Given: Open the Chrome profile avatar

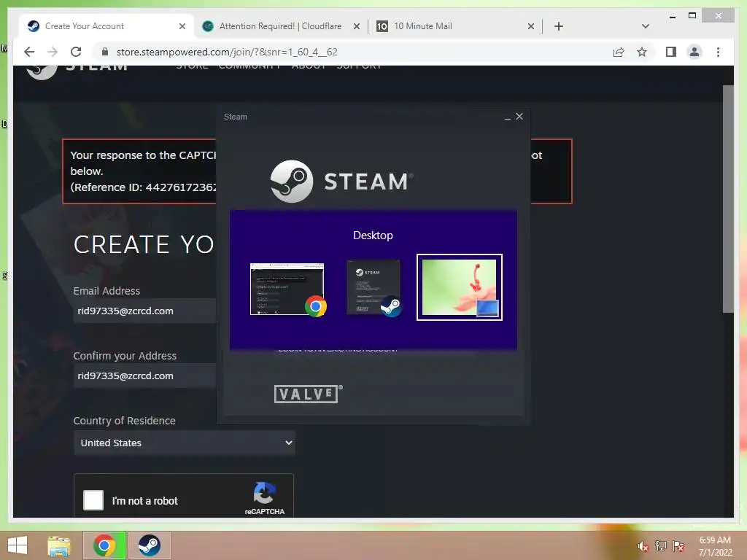Looking at the screenshot, I should [694, 52].
